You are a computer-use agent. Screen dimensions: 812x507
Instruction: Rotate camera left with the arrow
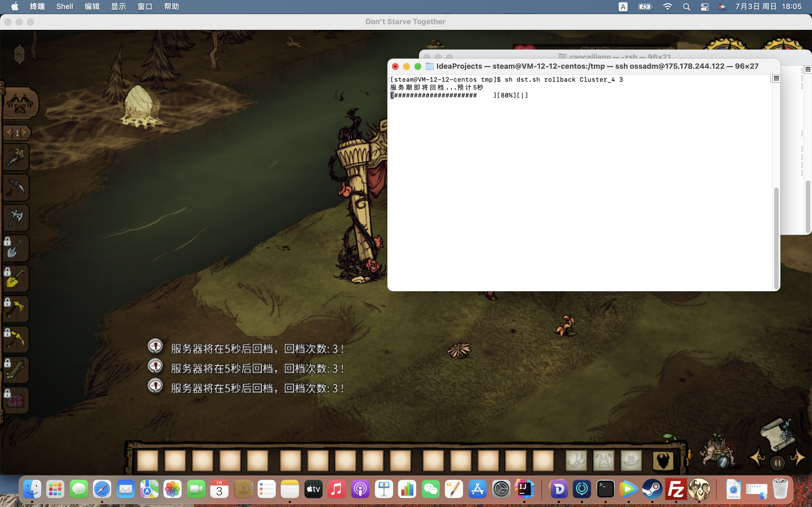pos(758,458)
